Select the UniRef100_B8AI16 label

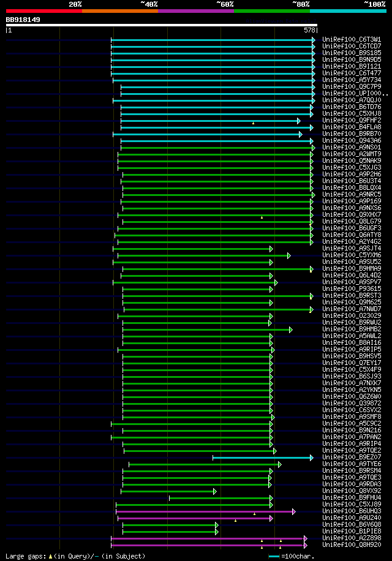352,343
